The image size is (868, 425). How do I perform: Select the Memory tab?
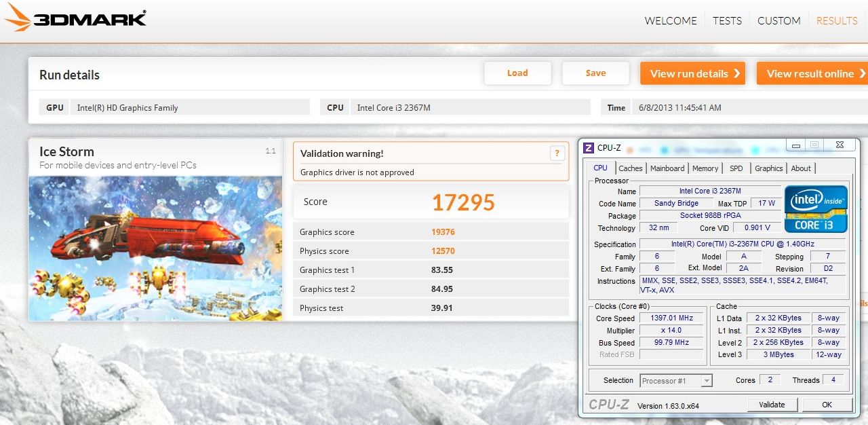[x=705, y=168]
